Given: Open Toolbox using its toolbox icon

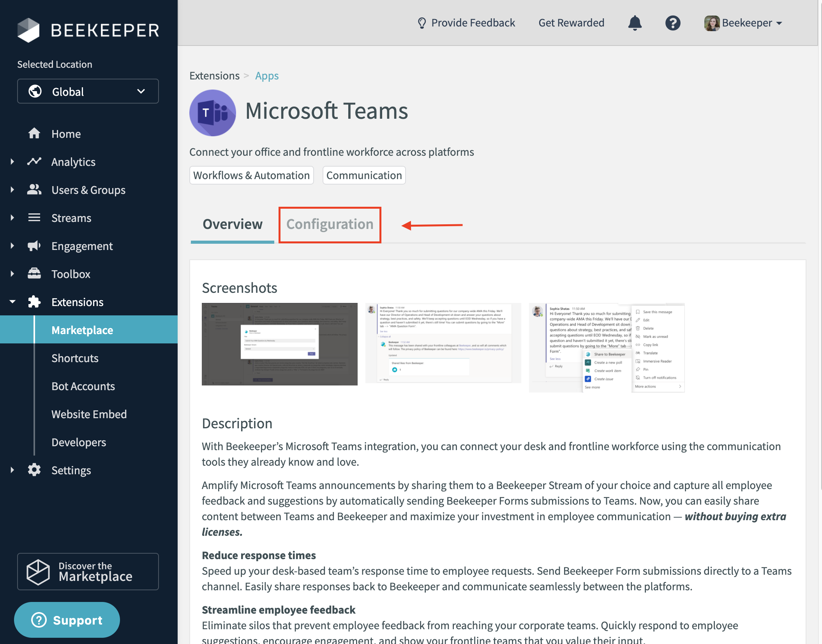Looking at the screenshot, I should [x=34, y=274].
